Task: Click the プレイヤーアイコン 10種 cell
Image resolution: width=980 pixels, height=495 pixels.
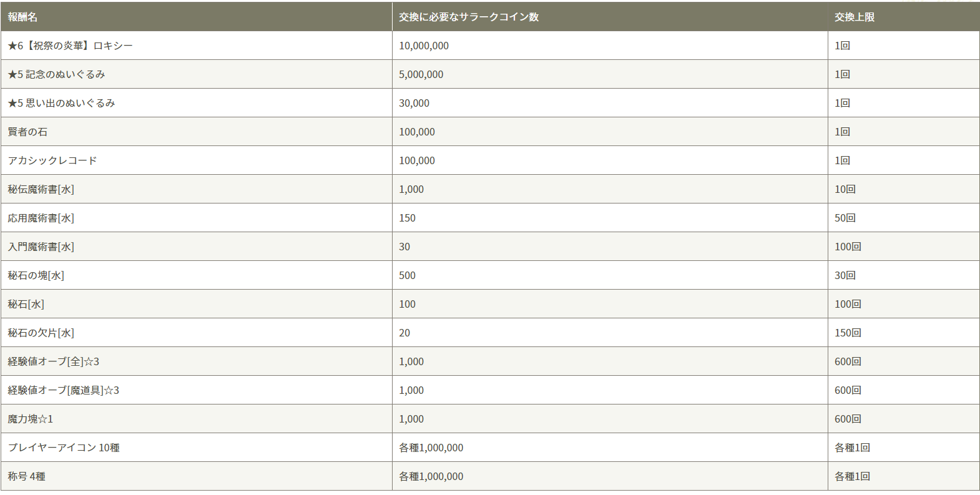Action: pyautogui.click(x=64, y=448)
